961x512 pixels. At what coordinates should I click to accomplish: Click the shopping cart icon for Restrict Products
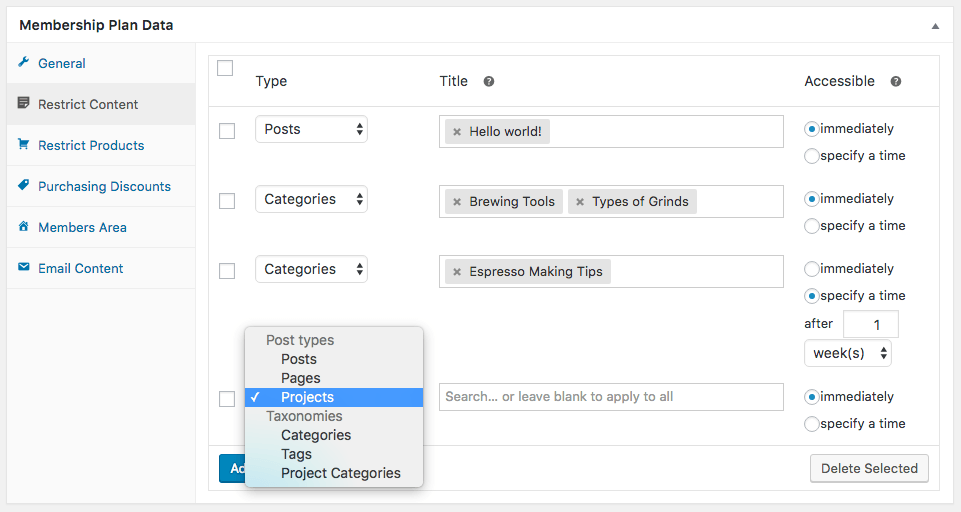coord(24,145)
